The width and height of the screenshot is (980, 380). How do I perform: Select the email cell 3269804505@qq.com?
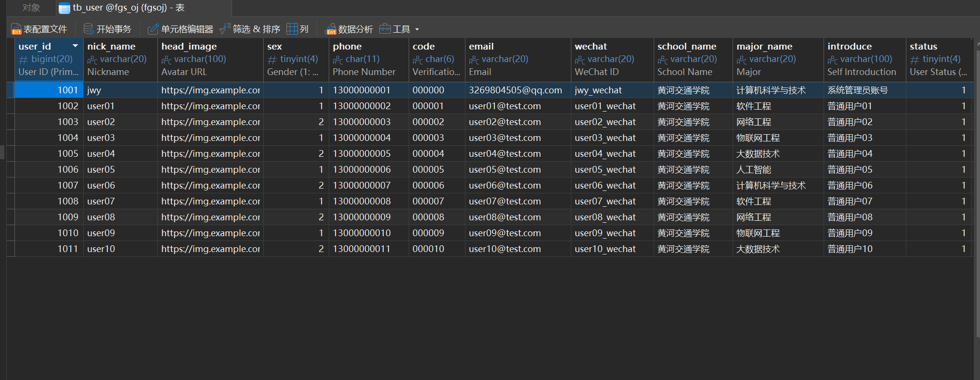pyautogui.click(x=518, y=90)
